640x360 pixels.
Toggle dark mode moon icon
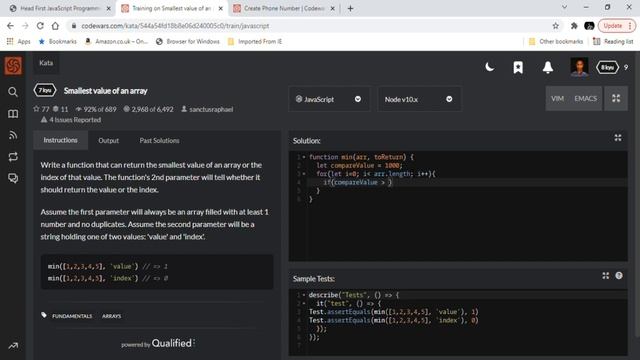tap(490, 67)
